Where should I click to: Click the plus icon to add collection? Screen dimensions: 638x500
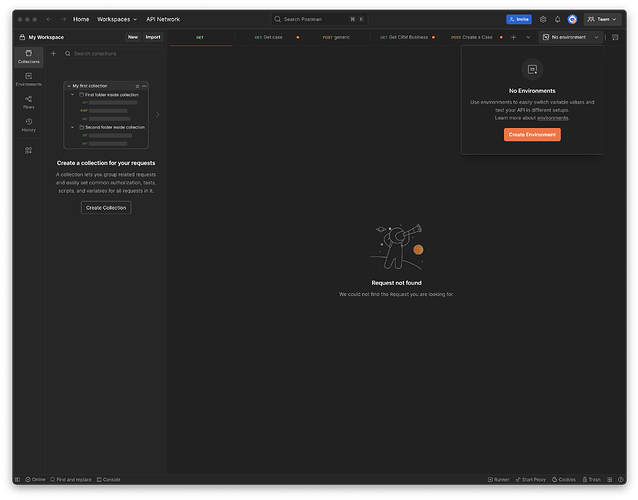click(53, 53)
